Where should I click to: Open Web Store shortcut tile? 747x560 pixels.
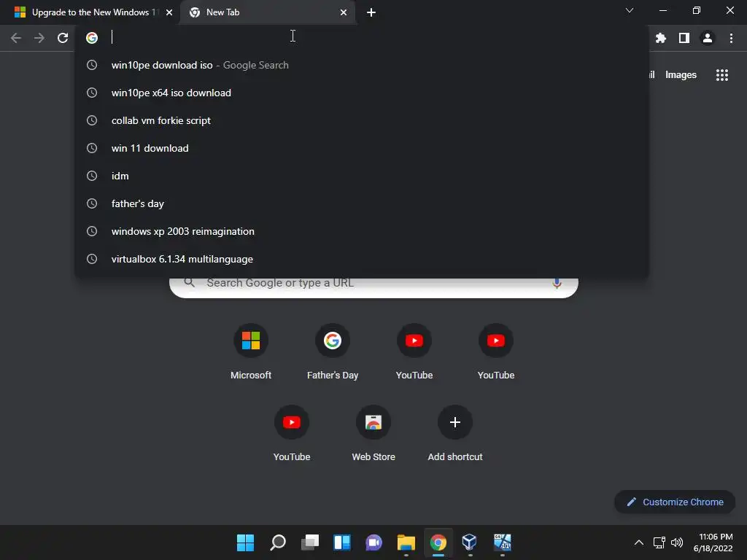[x=373, y=434]
